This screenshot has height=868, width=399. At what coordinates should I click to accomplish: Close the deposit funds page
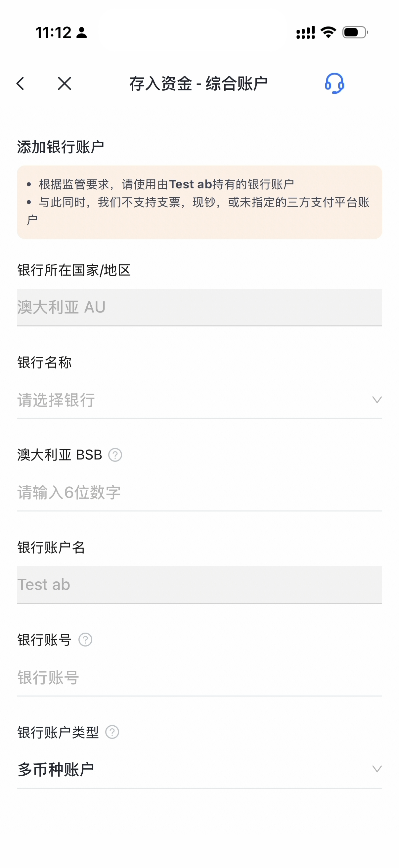pos(64,83)
